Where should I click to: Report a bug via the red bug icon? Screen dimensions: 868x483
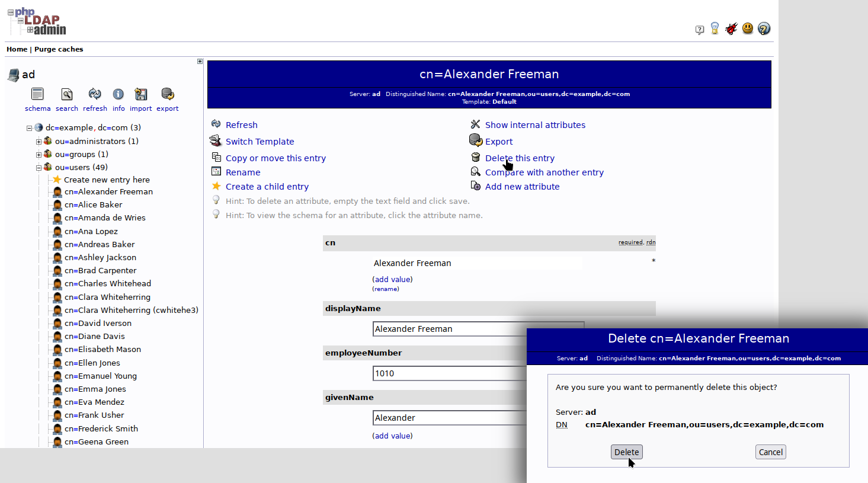click(x=731, y=28)
